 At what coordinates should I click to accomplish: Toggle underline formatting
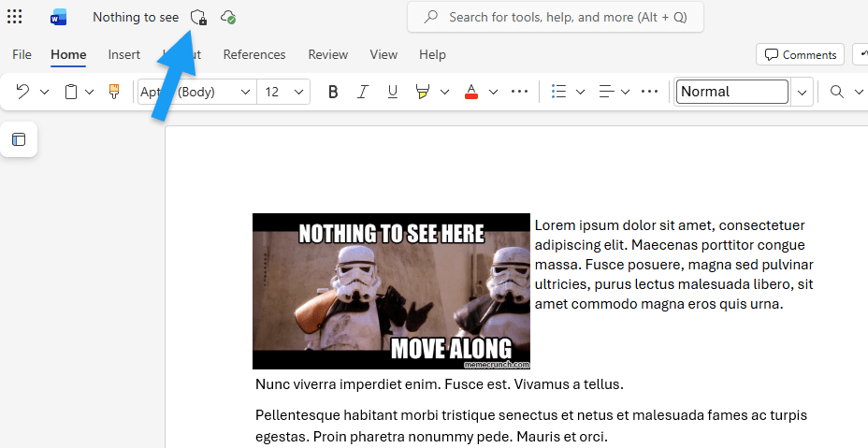[393, 92]
